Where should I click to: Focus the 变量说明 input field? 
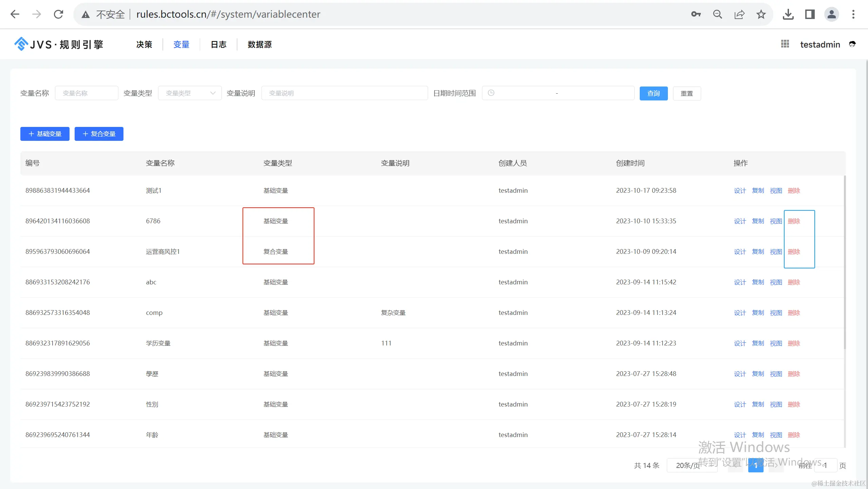[x=344, y=93]
